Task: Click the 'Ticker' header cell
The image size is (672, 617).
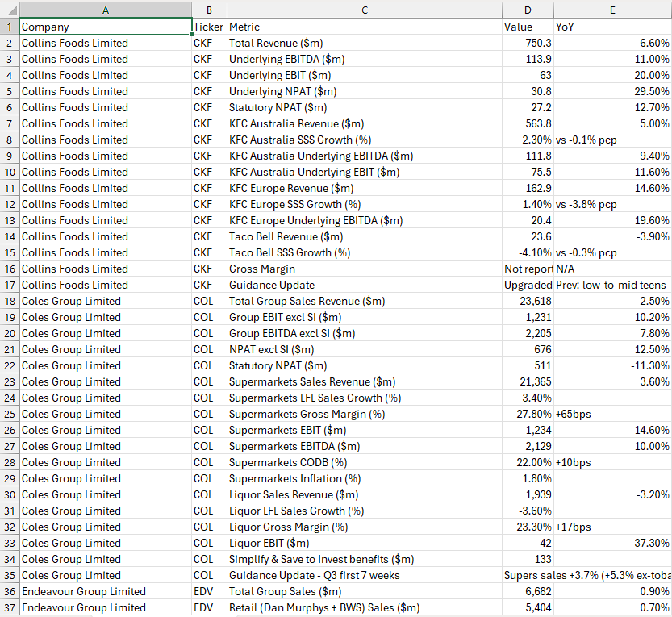Action: click(209, 27)
